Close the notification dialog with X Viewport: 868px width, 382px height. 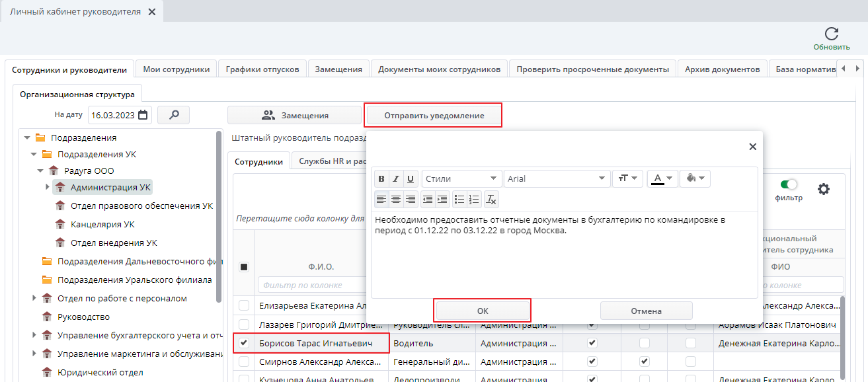coord(752,147)
